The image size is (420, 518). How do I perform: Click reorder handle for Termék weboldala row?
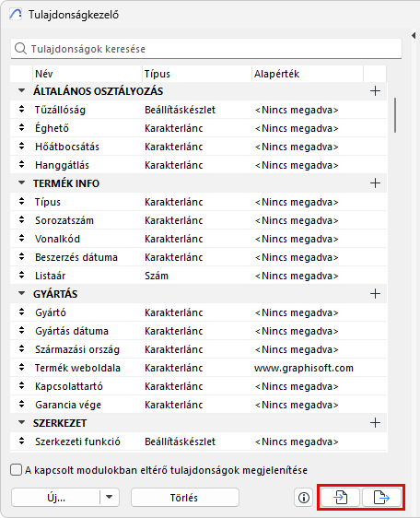(x=21, y=368)
